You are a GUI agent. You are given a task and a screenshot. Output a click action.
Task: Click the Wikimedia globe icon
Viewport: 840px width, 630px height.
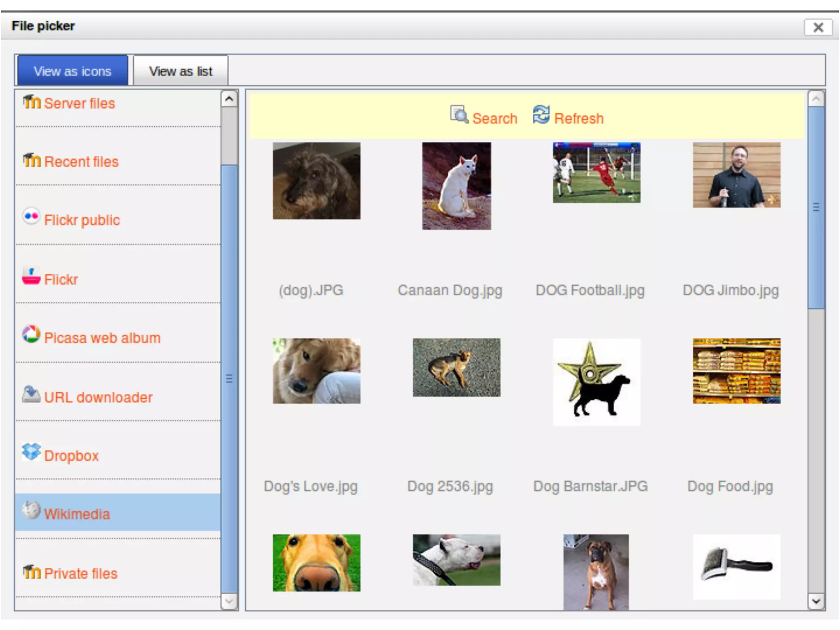point(31,510)
